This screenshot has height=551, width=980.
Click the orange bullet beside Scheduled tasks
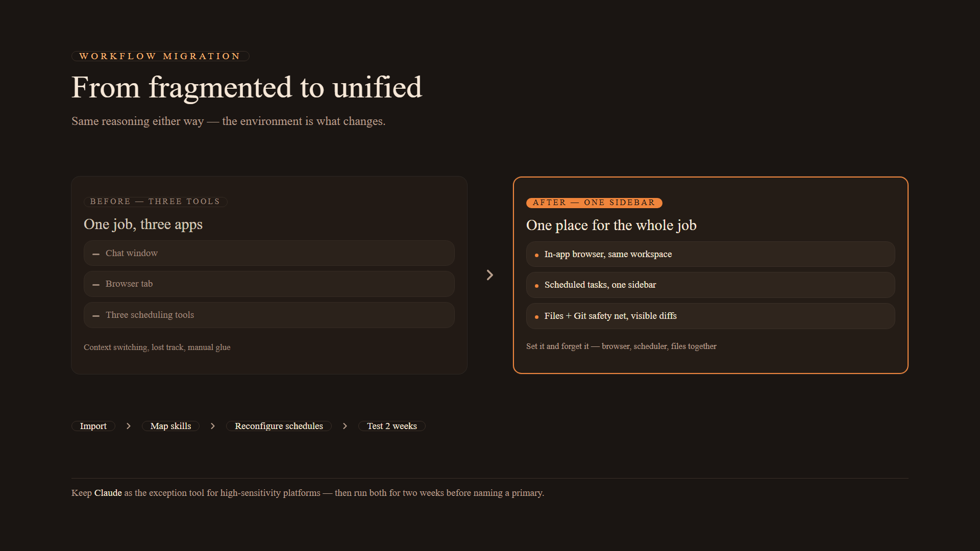[x=536, y=286]
